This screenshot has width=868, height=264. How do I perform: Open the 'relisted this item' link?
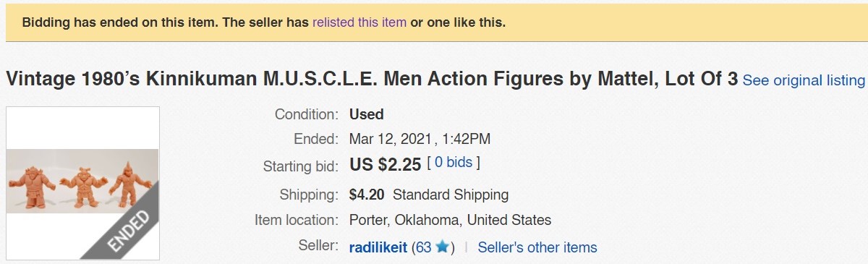[359, 22]
